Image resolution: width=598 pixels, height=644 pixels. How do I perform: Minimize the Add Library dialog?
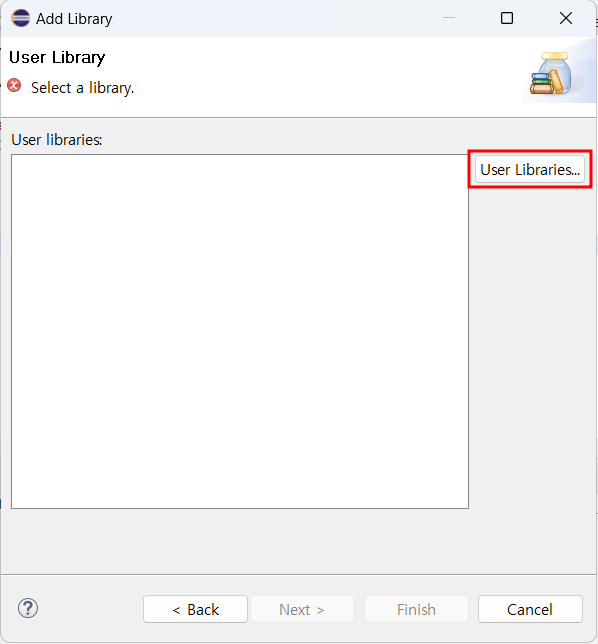click(449, 18)
